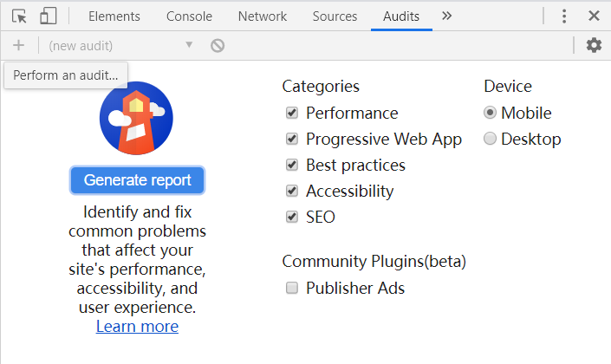Show more tabs with the double chevron
Viewport: 611px width, 364px height.
pyautogui.click(x=446, y=16)
